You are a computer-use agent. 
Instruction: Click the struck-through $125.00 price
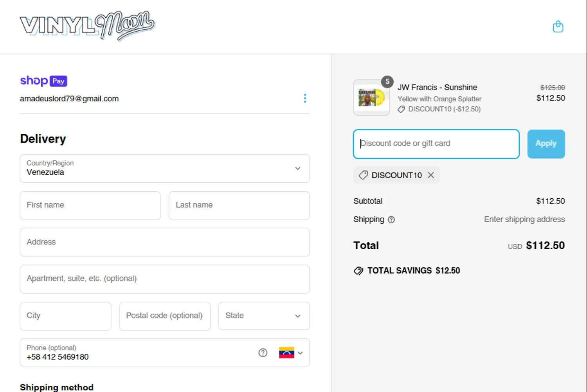553,87
